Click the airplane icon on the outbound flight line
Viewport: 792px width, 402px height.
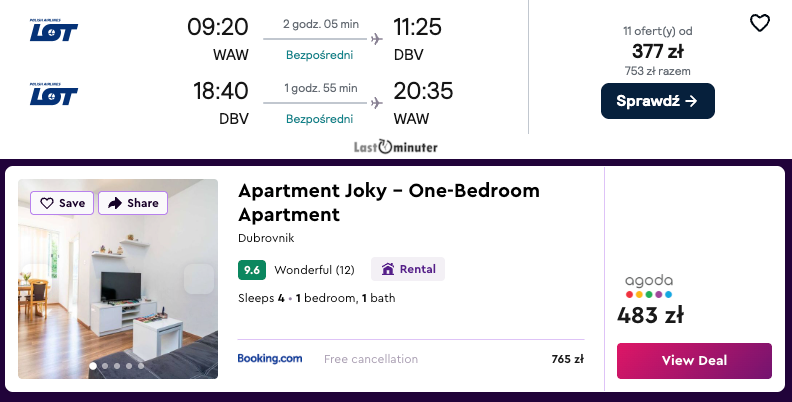(x=376, y=39)
